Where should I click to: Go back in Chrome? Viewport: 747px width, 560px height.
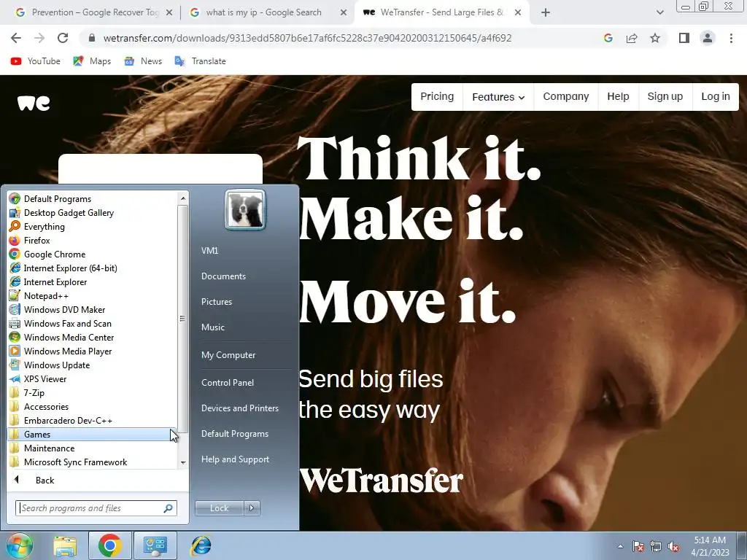click(x=16, y=38)
